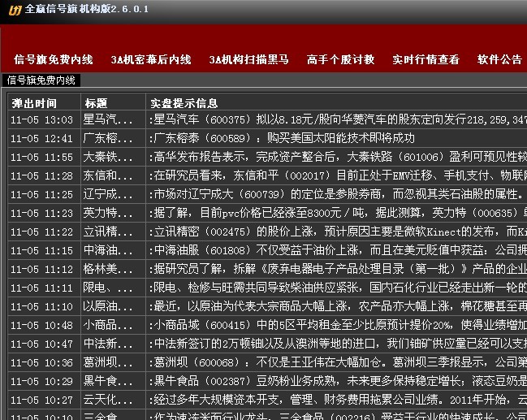527x420 pixels.
Task: Open message about 中海油服（601808）
Action: coord(336,250)
